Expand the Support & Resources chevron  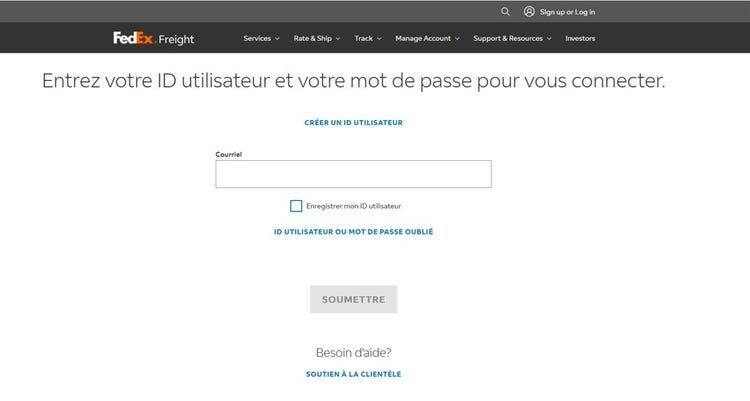tap(549, 39)
